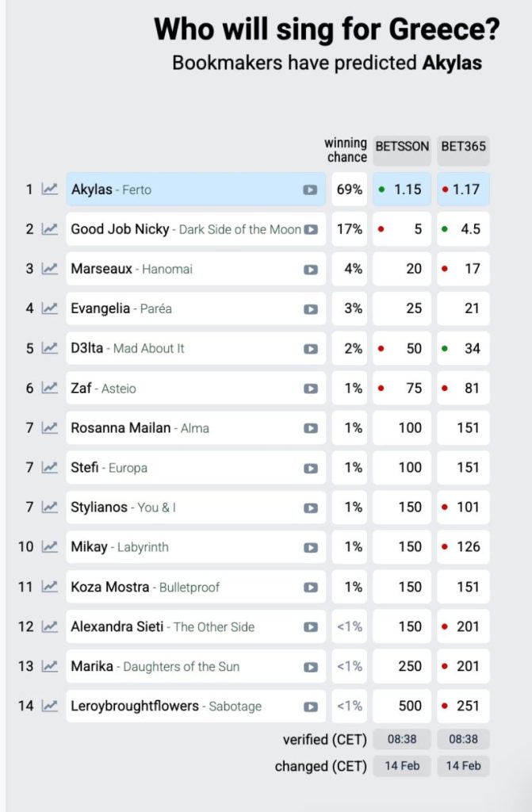This screenshot has height=812, width=532.
Task: Play the video for Akylas - Ferto
Action: tap(310, 190)
